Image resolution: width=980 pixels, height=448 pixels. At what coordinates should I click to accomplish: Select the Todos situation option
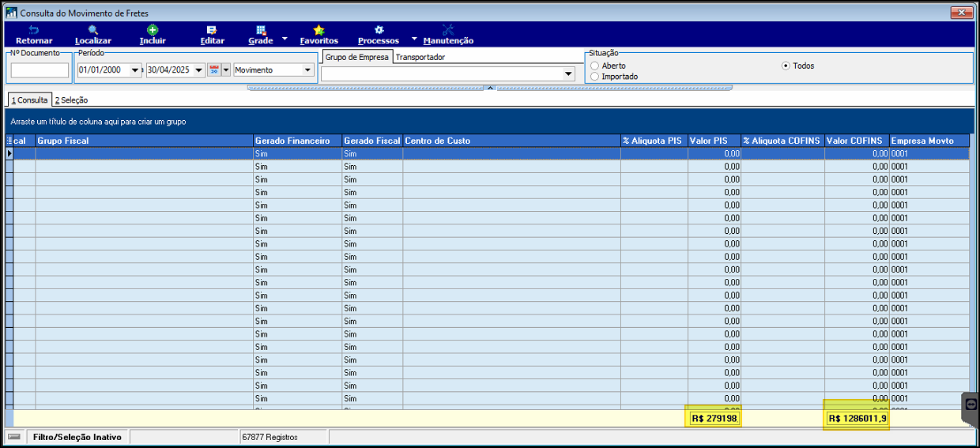click(x=786, y=66)
